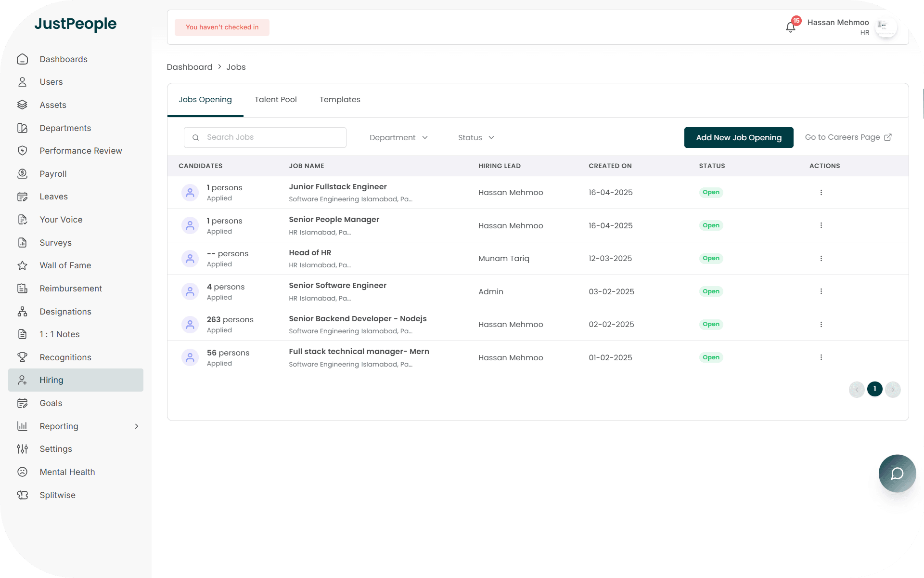Click the Payroll sidebar icon

22,174
